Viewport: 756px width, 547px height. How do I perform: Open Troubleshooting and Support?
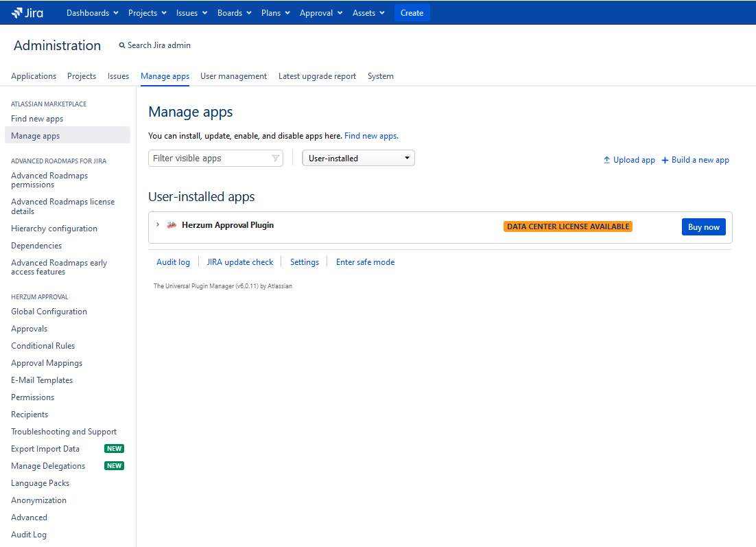(64, 432)
